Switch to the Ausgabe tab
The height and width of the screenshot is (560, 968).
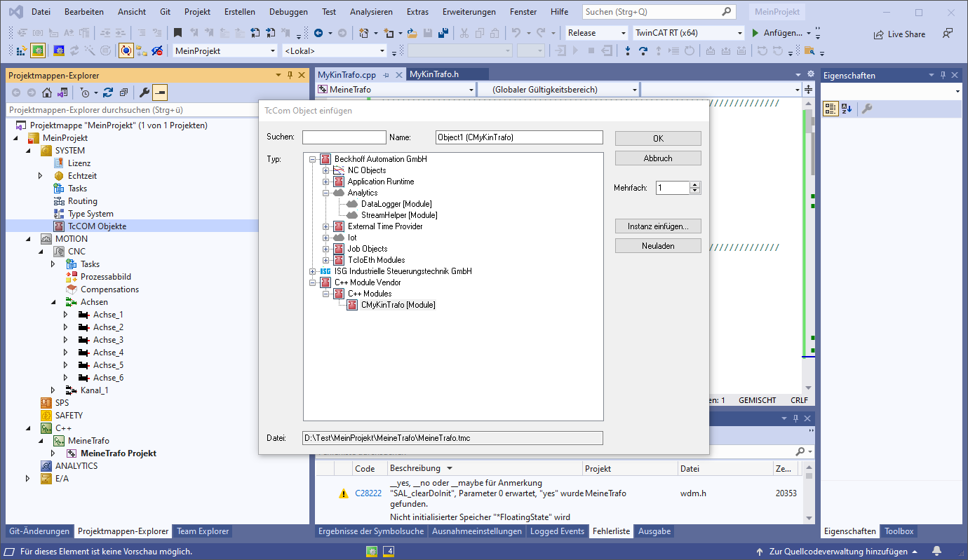pos(654,531)
